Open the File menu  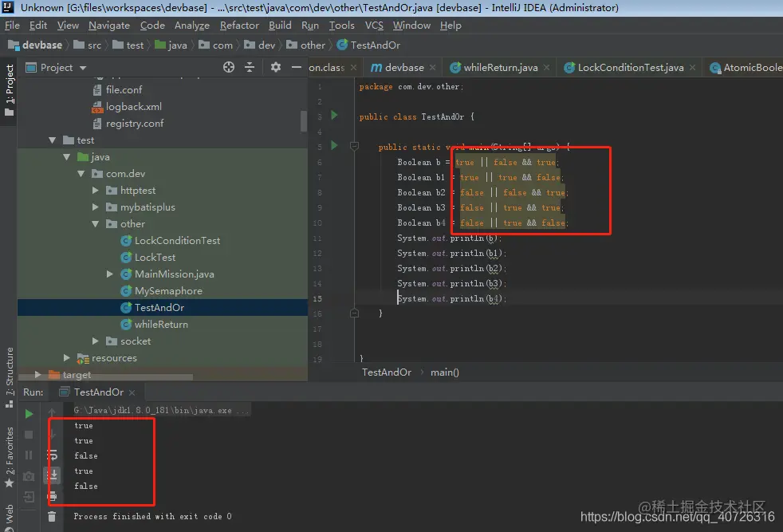[12, 25]
